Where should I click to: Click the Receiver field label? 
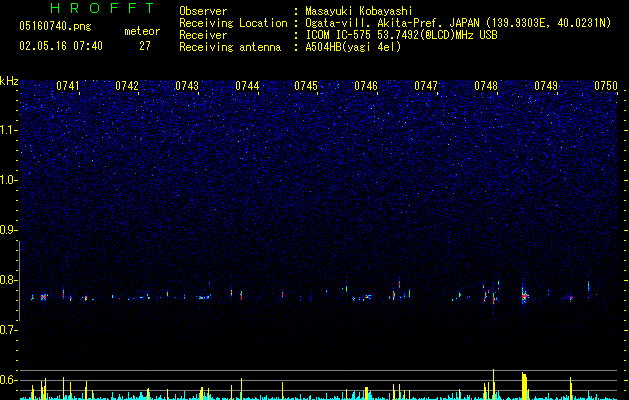203,35
